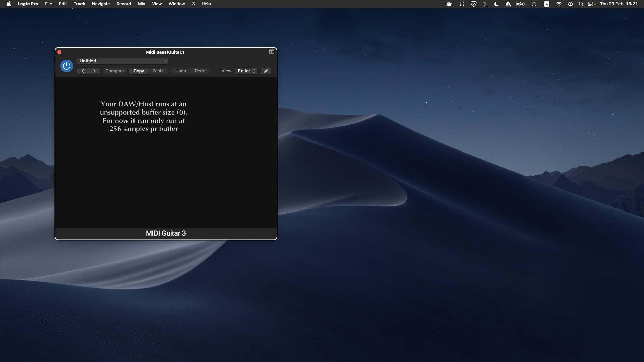Image resolution: width=644 pixels, height=362 pixels.
Task: Click the Wi-Fi menu bar icon
Action: click(x=559, y=4)
